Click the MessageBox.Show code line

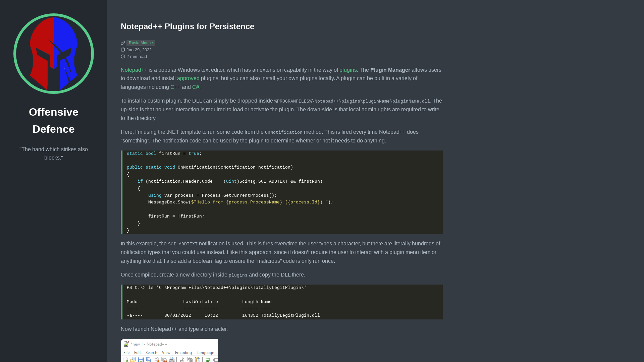pos(241,202)
